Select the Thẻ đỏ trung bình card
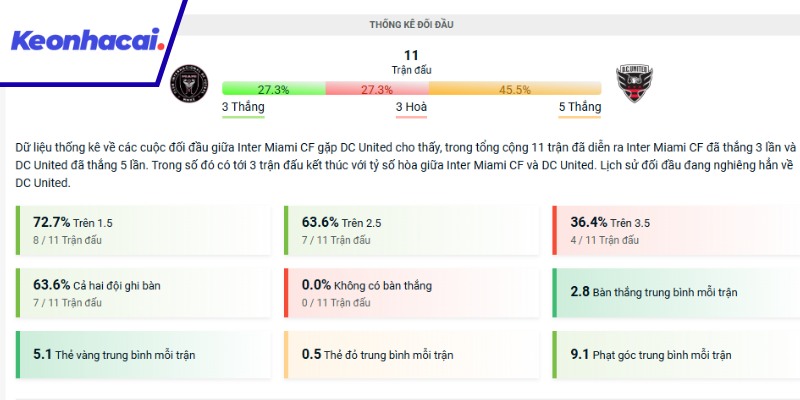The image size is (800, 400). tap(410, 354)
